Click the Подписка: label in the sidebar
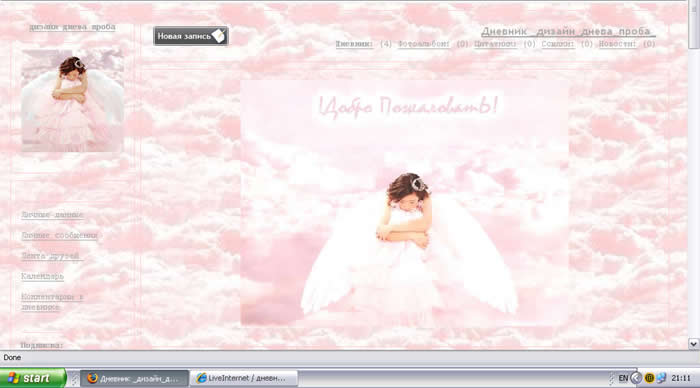This screenshot has width=700, height=388. click(x=42, y=345)
